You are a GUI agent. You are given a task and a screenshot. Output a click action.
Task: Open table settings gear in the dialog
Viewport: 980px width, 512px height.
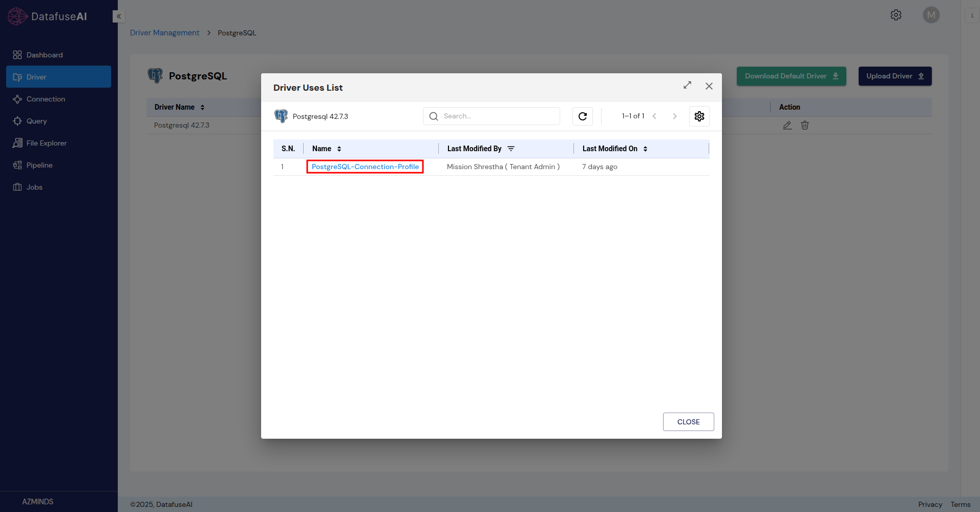(699, 116)
